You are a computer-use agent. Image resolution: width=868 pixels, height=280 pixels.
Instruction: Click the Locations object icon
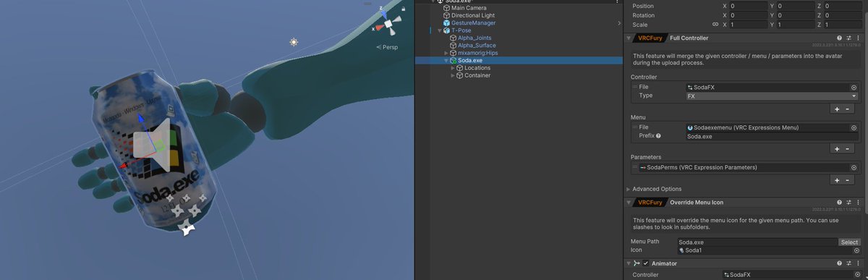click(459, 68)
